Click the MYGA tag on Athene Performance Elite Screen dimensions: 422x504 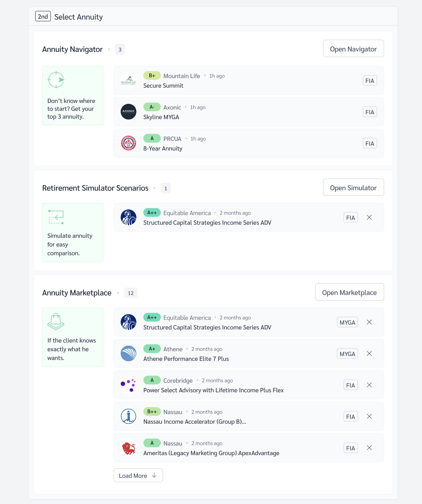click(347, 354)
